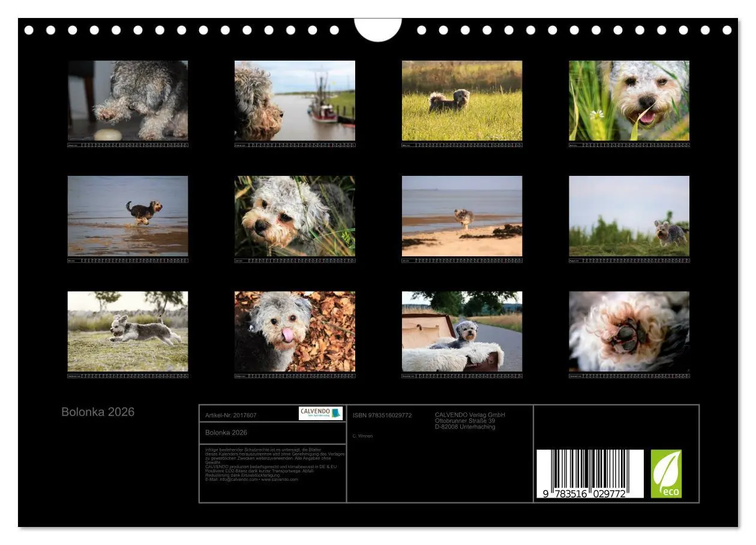Open the dog in suitcase photo
The height and width of the screenshot is (545, 756).
click(x=462, y=331)
